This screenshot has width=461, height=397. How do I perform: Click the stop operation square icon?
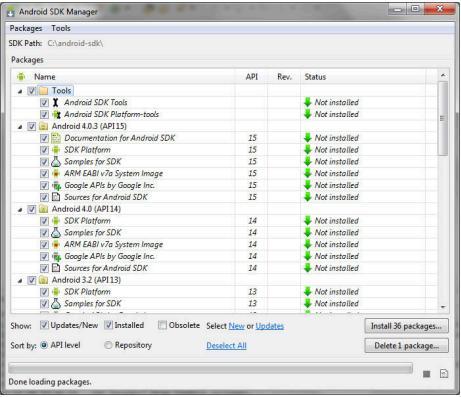pos(426,374)
